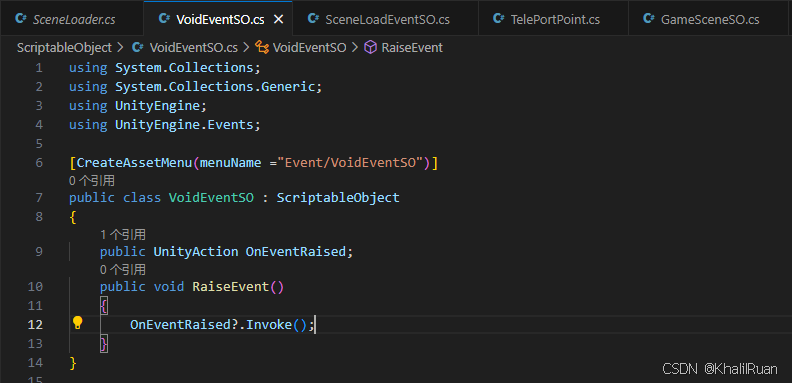Open the lightbulb quick-fix on line 12

point(77,323)
